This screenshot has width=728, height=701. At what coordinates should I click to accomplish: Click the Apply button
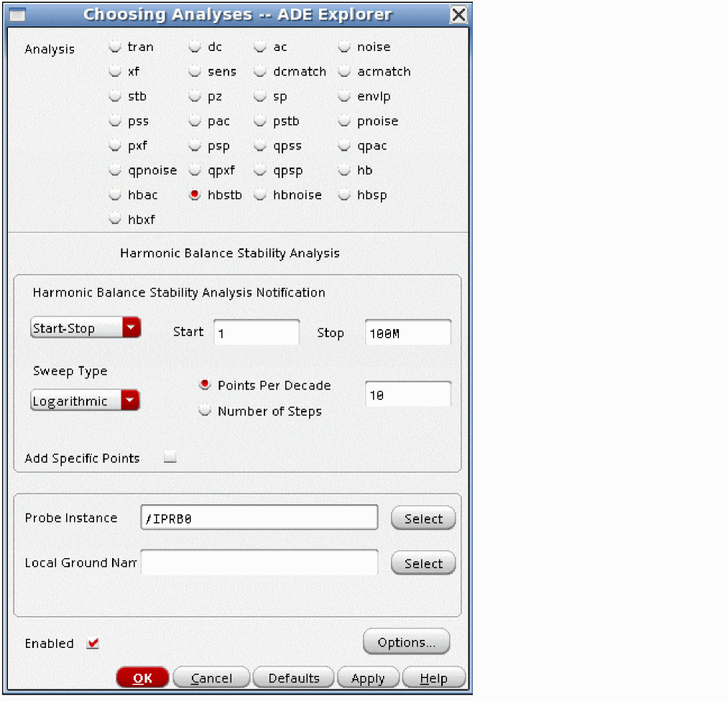point(368,678)
